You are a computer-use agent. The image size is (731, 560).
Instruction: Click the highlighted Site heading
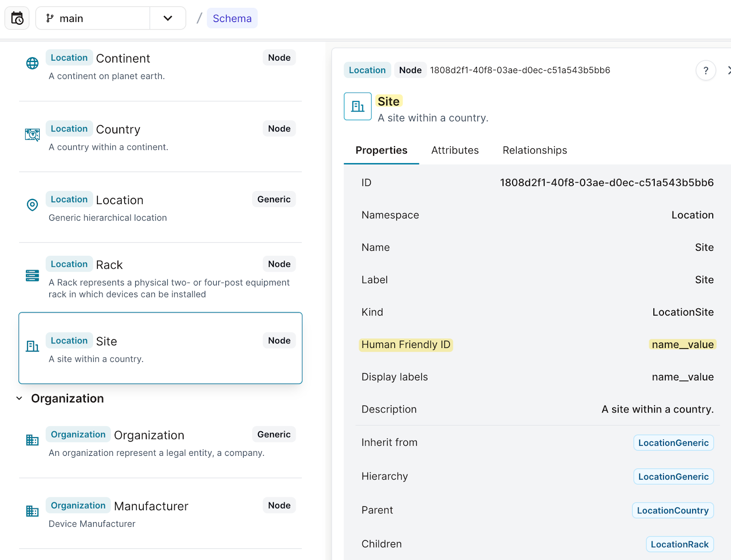point(389,101)
